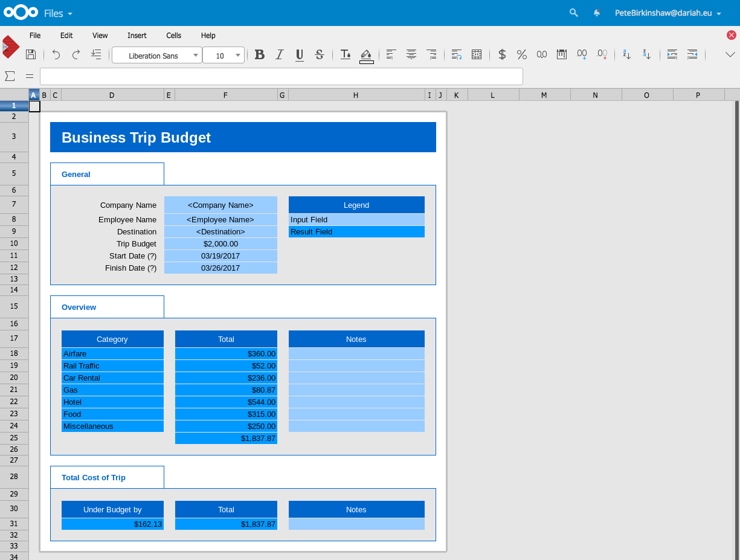Open the Edit menu

tap(66, 36)
